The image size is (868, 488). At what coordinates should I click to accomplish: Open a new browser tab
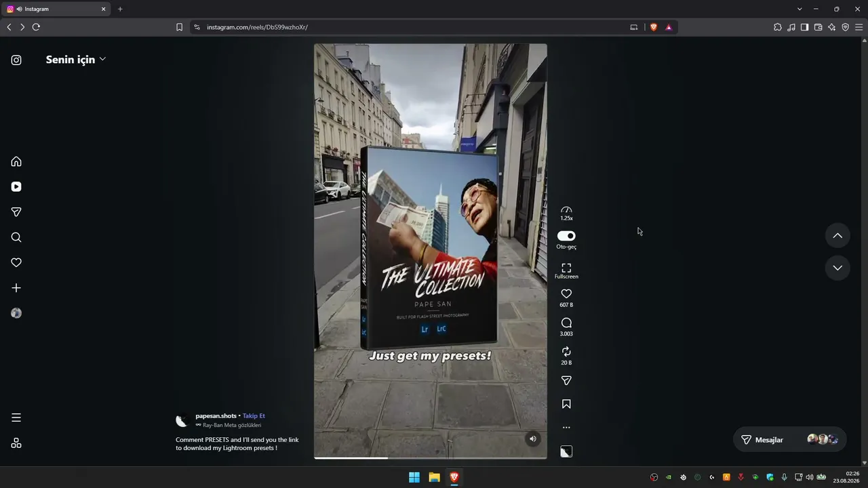120,9
